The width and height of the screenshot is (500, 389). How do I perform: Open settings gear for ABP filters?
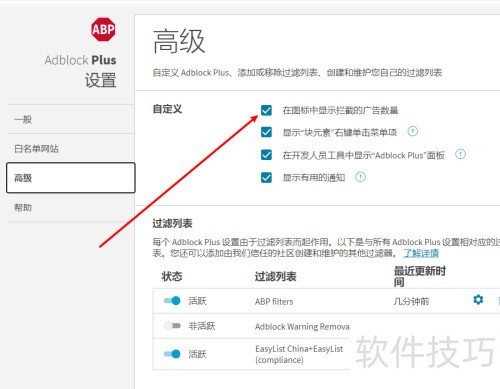point(478,300)
